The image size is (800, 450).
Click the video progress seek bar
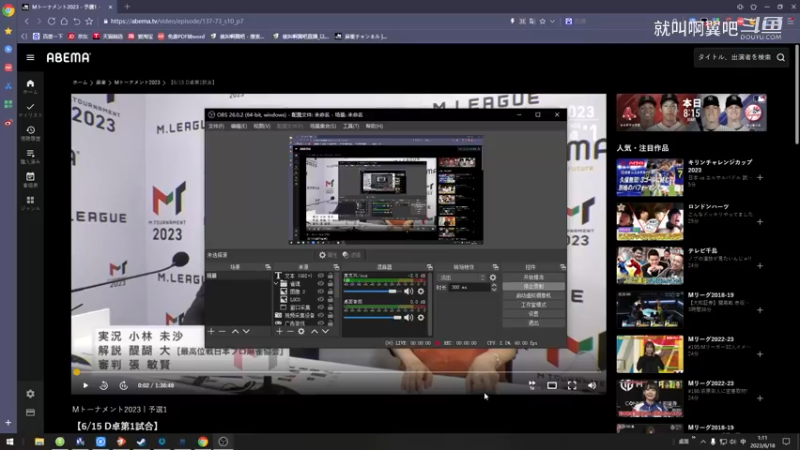[339, 372]
